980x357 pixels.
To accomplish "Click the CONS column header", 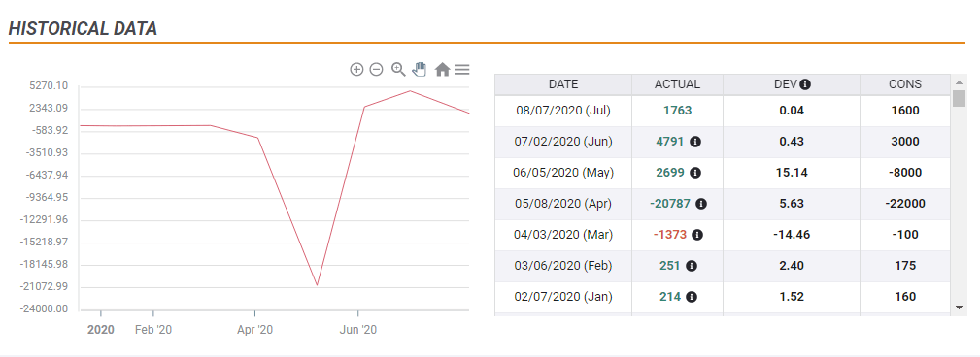I will tap(905, 84).
